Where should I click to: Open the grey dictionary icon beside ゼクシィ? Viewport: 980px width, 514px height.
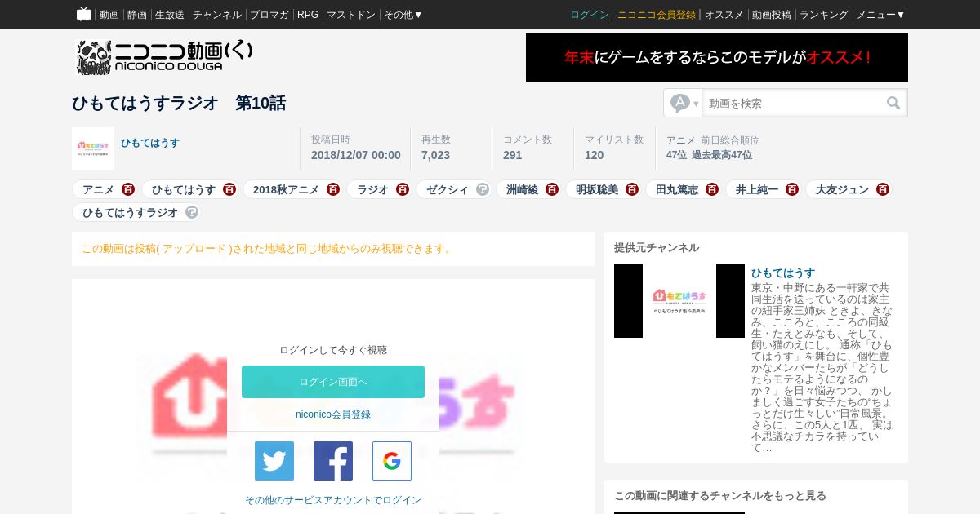click(x=483, y=189)
